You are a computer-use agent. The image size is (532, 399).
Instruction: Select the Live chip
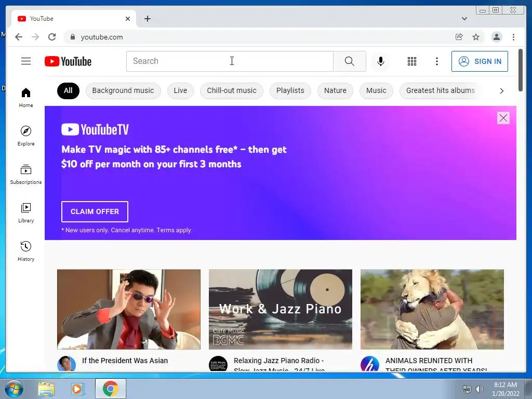coord(180,90)
